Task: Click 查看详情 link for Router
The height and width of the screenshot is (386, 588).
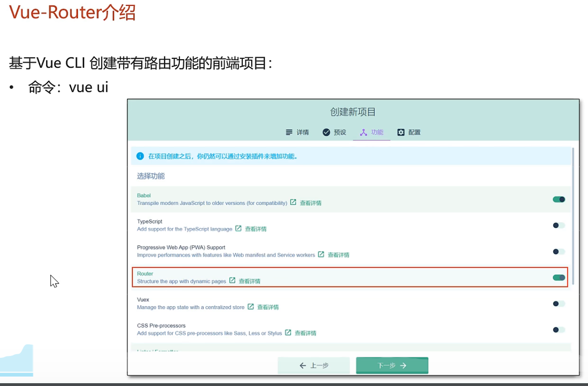Action: tap(249, 281)
